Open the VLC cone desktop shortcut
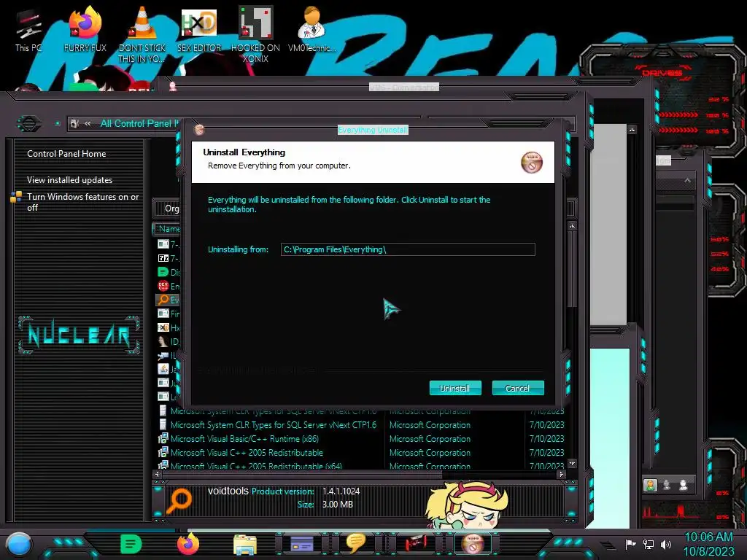Viewport: 747px width, 560px height. click(142, 34)
